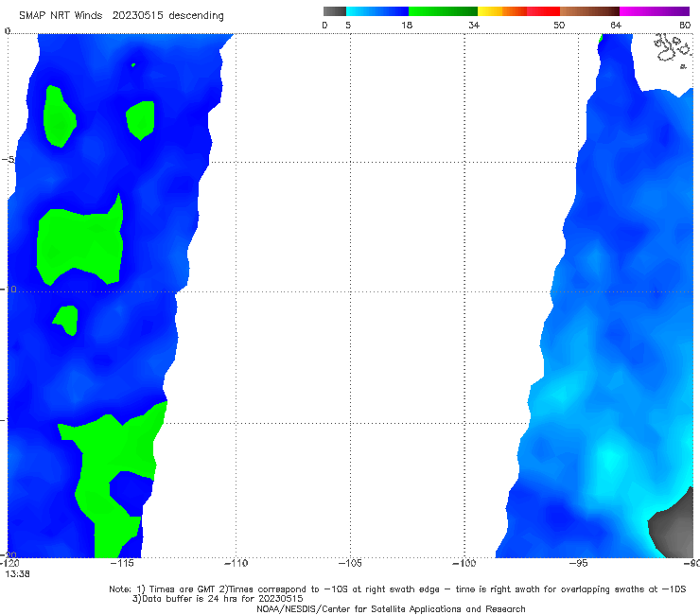Pick the cyan-blue segment of the wind color bar
700x615 pixels.
(377, 11)
